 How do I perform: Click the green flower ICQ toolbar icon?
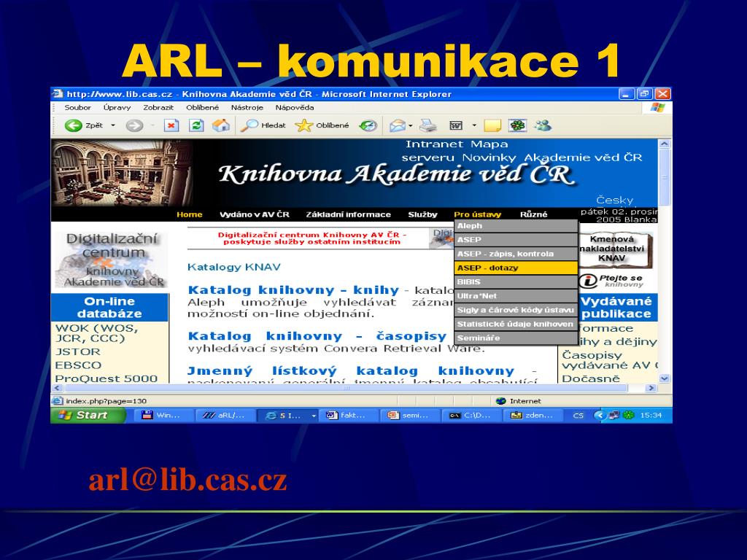pyautogui.click(x=518, y=125)
